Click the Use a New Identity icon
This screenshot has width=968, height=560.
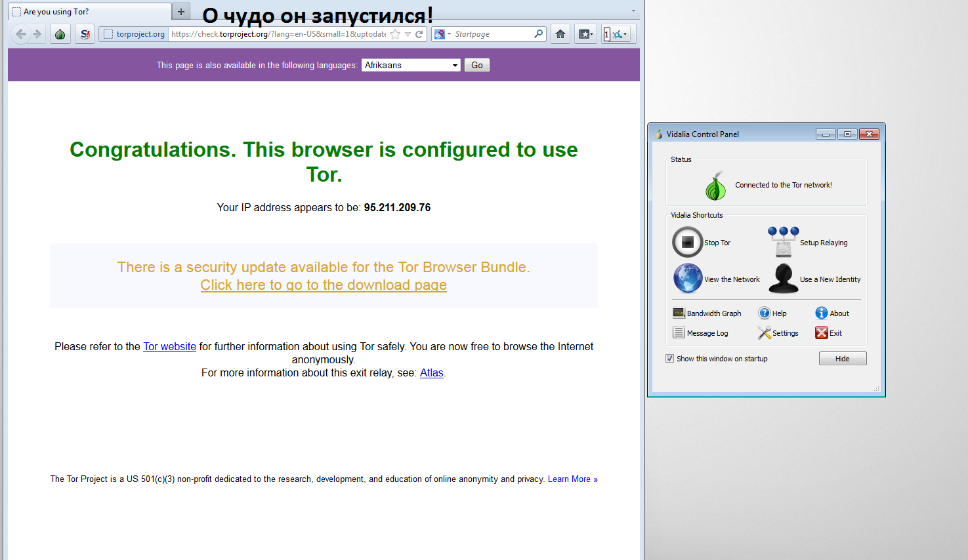[x=783, y=278]
